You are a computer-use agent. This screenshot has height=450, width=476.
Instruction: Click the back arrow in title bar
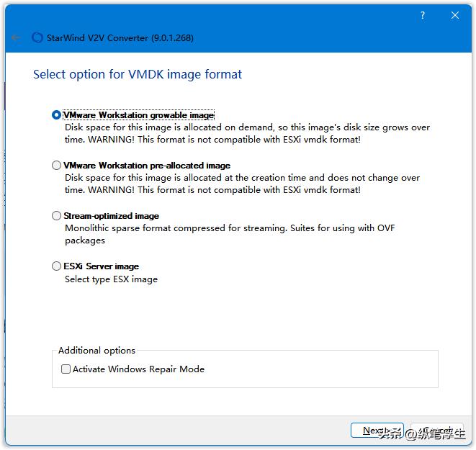[15, 38]
